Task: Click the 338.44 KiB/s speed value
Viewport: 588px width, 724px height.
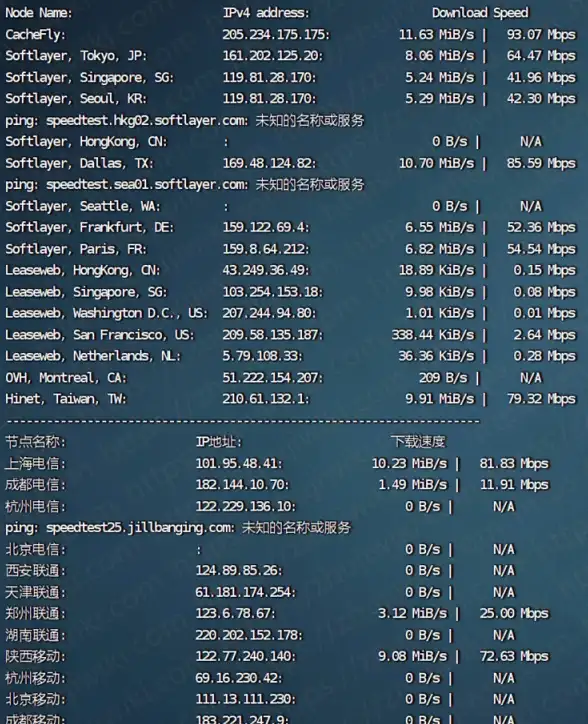Action: [433, 335]
